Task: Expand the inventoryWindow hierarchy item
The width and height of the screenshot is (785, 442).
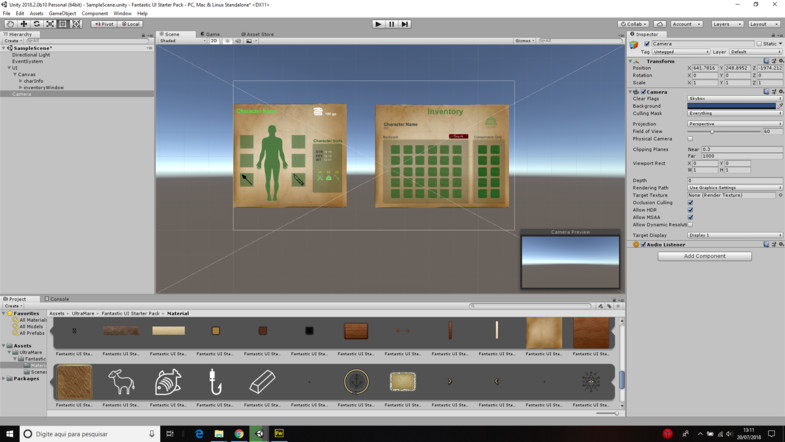Action: pos(21,87)
